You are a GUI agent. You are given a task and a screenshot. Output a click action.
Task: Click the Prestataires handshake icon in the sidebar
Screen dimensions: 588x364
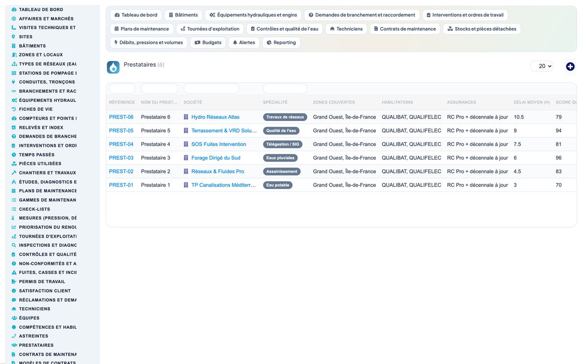14,345
